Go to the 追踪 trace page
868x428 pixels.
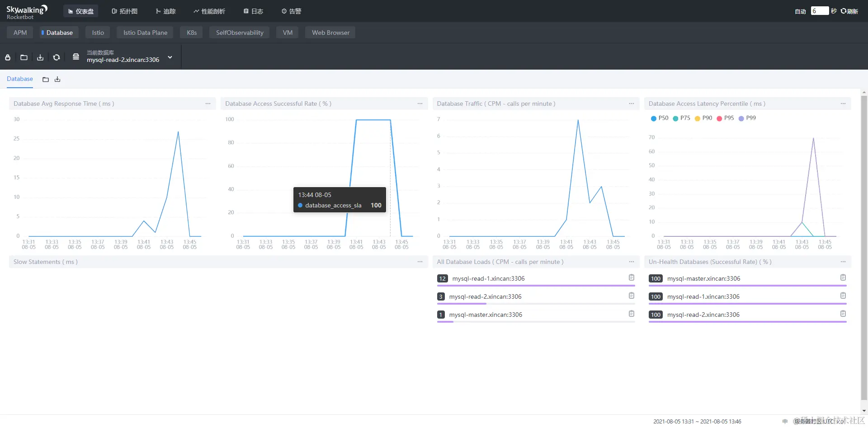[x=166, y=11]
